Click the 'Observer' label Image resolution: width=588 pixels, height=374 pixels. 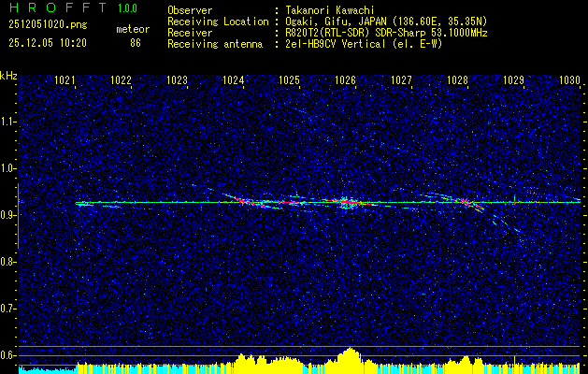pos(190,10)
